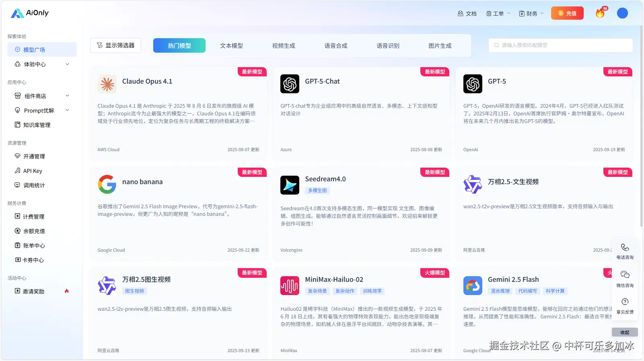Image resolution: width=644 pixels, height=361 pixels.
Task: Click the page vertical scrollbar
Action: pyautogui.click(x=641, y=126)
